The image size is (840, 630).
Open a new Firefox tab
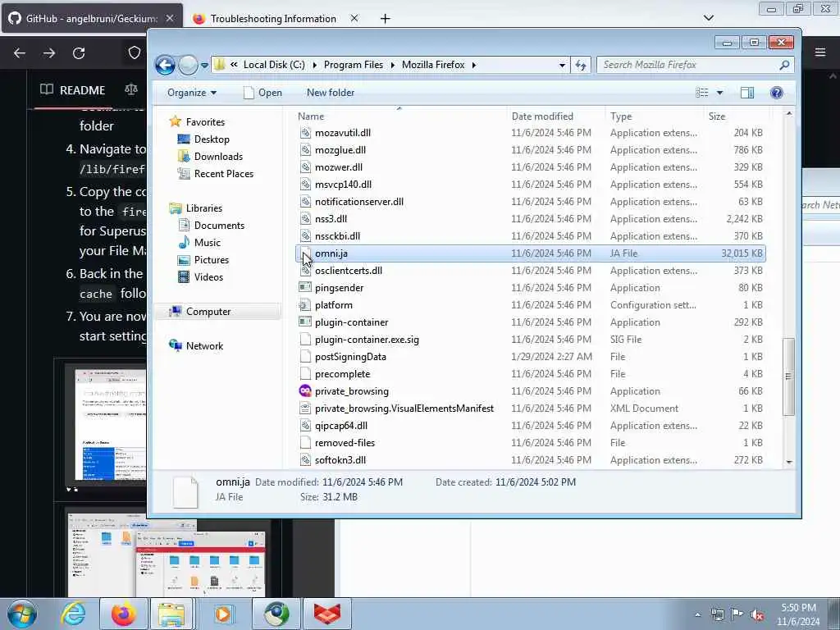coord(386,19)
